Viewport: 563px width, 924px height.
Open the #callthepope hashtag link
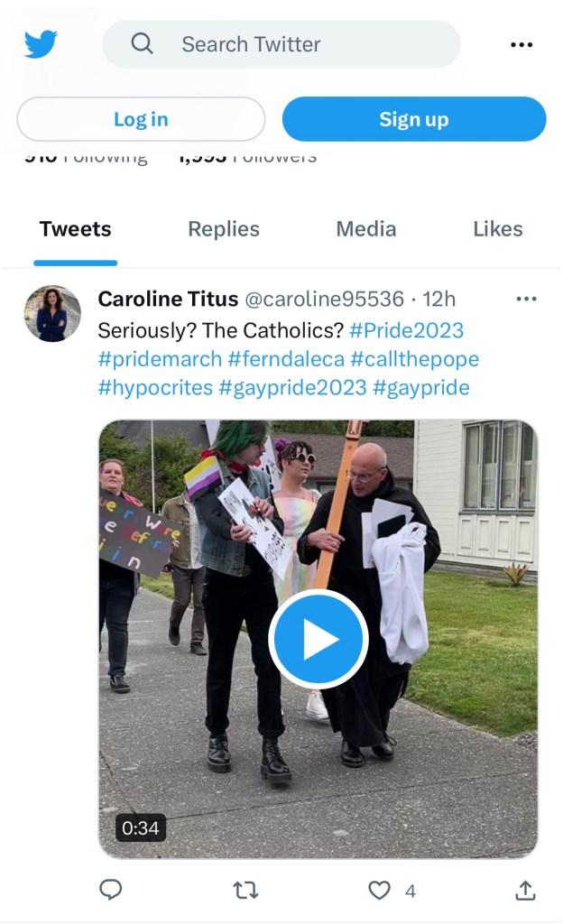pos(415,359)
